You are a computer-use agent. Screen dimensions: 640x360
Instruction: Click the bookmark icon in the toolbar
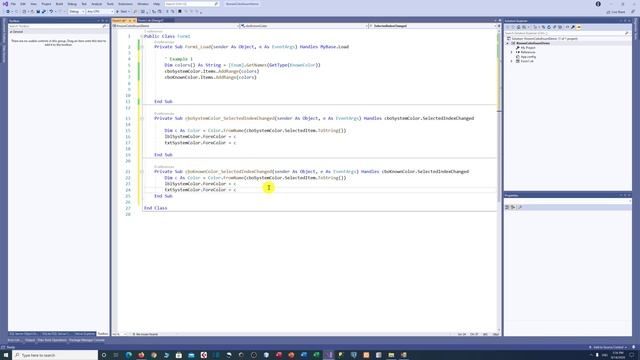click(x=180, y=11)
